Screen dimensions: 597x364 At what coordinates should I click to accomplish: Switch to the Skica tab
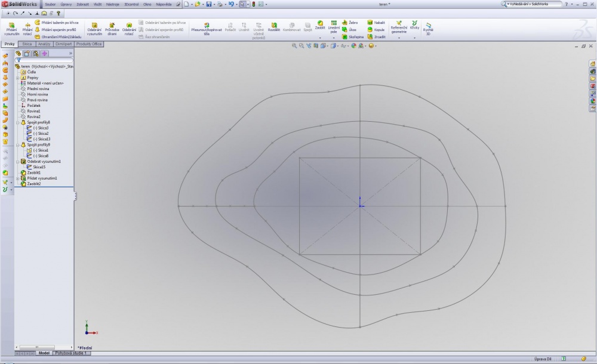(27, 44)
